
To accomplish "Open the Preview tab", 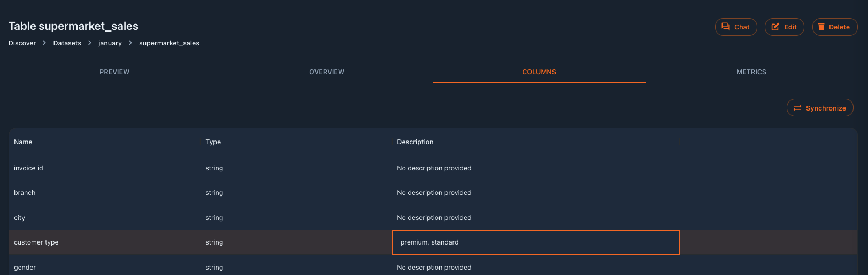I will [x=114, y=72].
